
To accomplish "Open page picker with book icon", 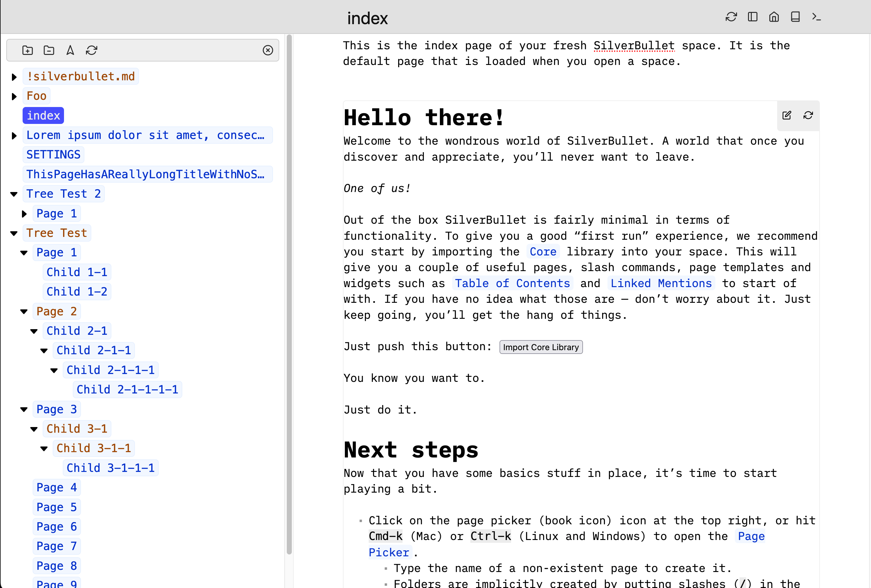I will tap(795, 17).
